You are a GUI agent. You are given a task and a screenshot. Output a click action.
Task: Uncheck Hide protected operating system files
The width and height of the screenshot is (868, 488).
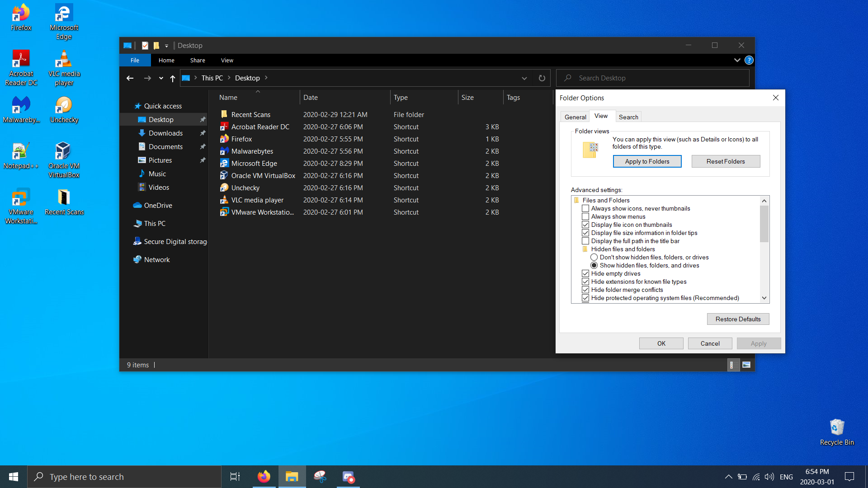(585, 298)
